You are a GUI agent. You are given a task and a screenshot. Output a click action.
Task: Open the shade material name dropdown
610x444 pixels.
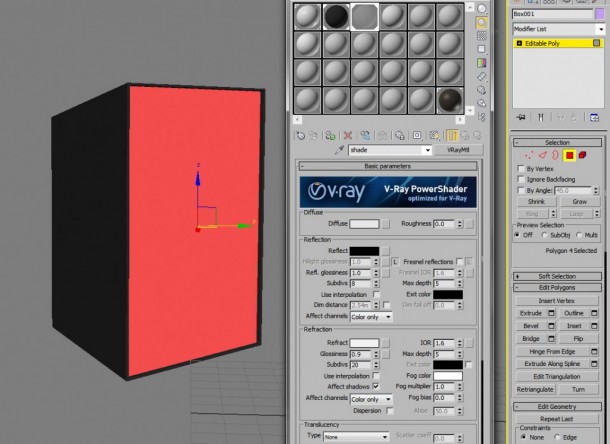click(428, 150)
